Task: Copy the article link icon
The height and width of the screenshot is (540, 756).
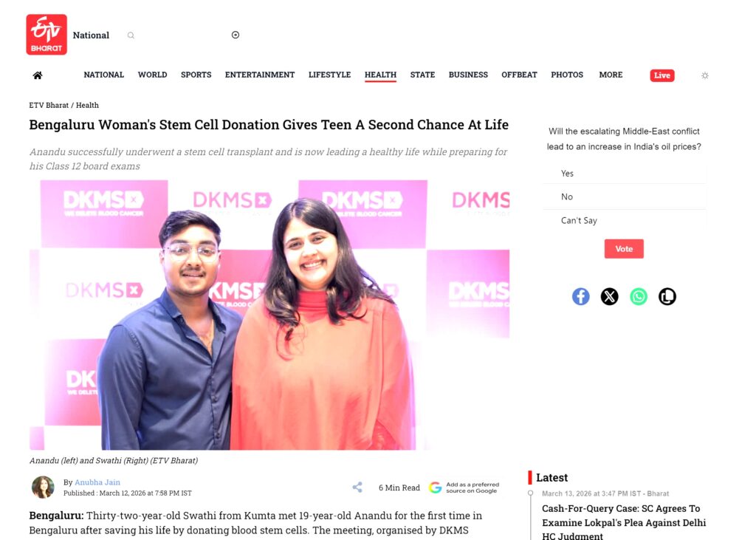Action: click(667, 296)
